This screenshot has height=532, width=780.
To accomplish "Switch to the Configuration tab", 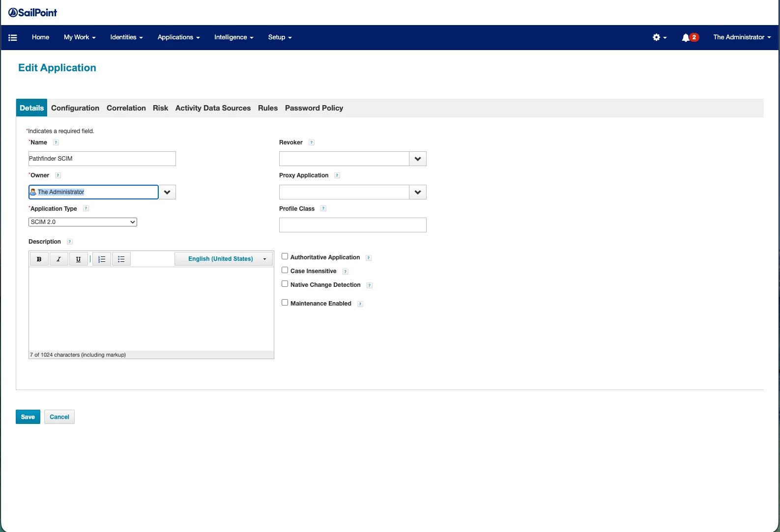I will (75, 108).
